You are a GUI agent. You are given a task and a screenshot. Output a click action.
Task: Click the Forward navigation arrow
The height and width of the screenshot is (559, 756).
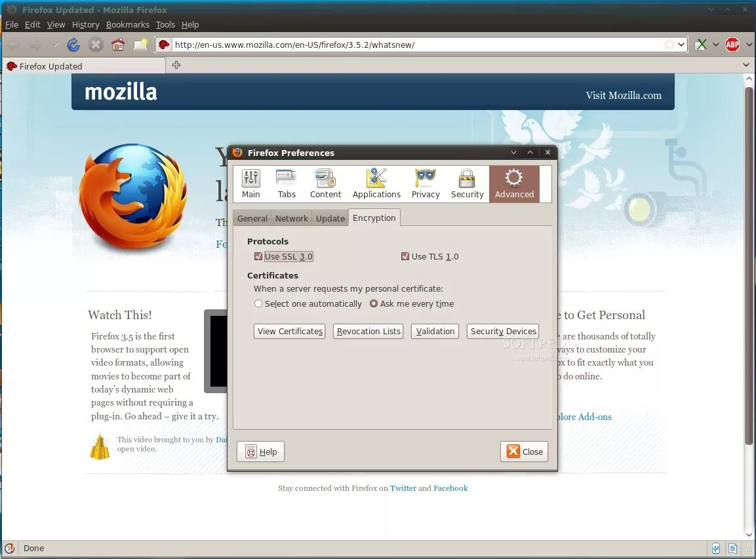pos(35,45)
